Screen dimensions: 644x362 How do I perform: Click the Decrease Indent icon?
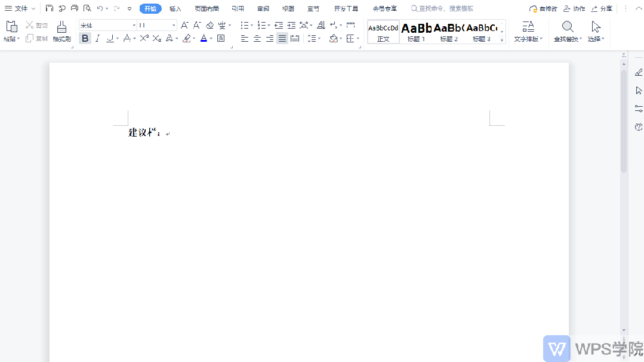pos(279,26)
